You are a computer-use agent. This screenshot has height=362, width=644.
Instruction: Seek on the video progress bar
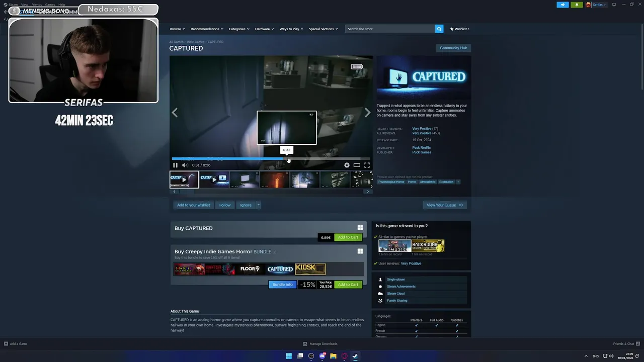pos(271,159)
